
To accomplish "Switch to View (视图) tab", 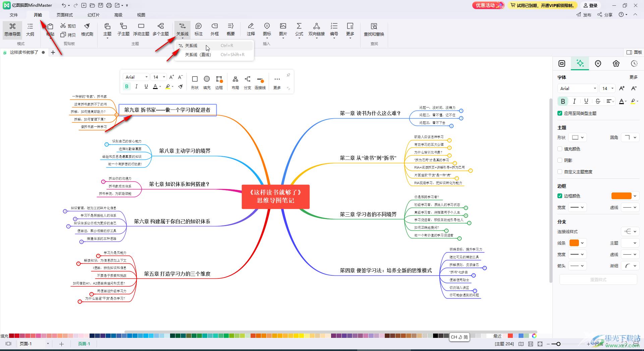I will pyautogui.click(x=141, y=15).
